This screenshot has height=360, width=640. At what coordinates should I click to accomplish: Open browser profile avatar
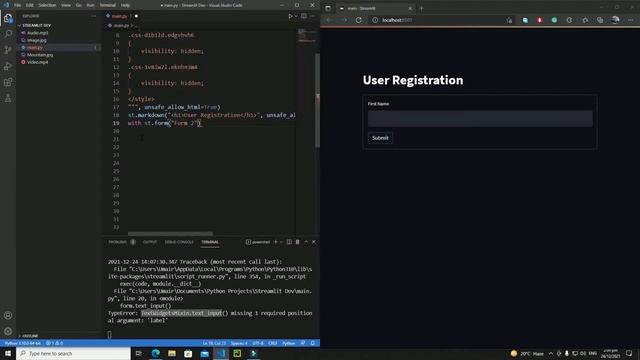[x=615, y=20]
